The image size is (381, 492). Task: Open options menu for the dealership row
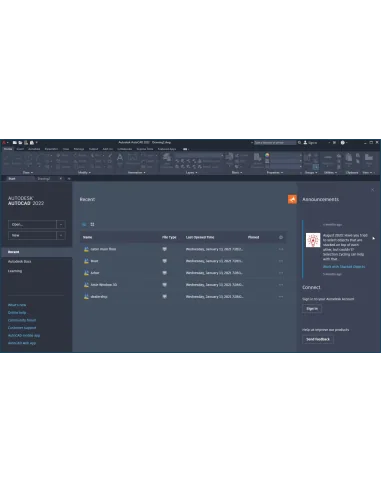tap(281, 297)
